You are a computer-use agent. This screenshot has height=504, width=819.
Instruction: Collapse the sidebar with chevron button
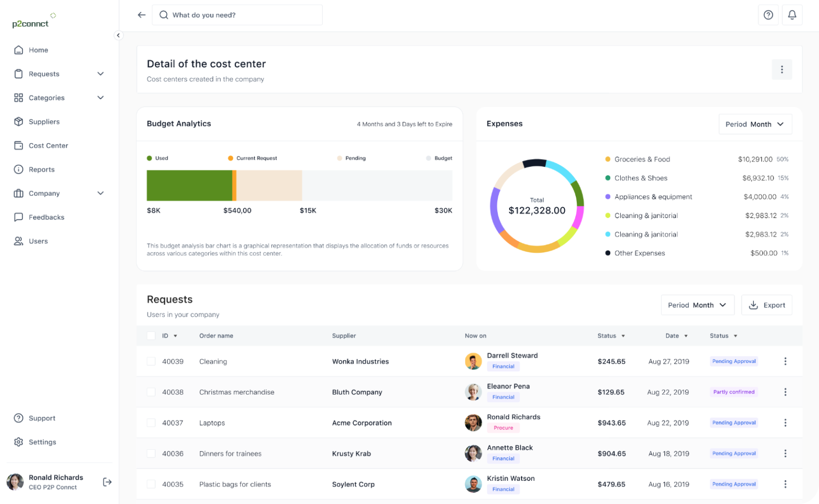pyautogui.click(x=118, y=36)
